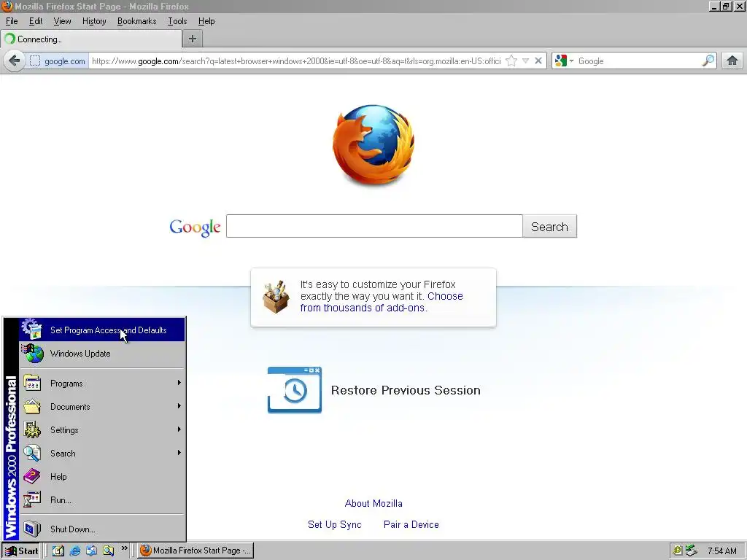Click the URL text in address bar

(x=296, y=61)
